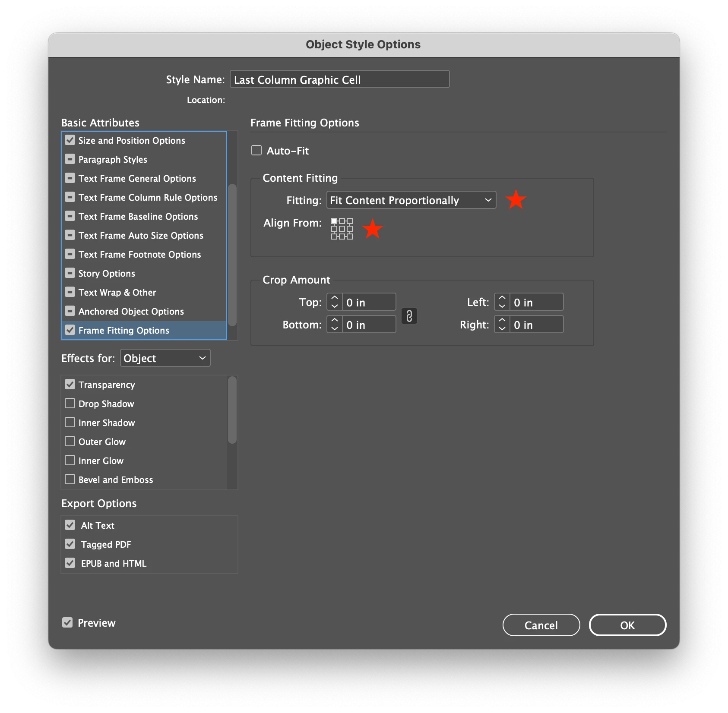
Task: Select Text Frame Baseline Options row
Action: [x=144, y=216]
